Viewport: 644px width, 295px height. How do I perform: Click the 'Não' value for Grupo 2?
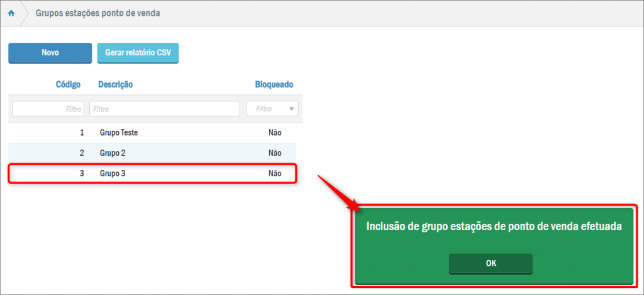coord(274,153)
